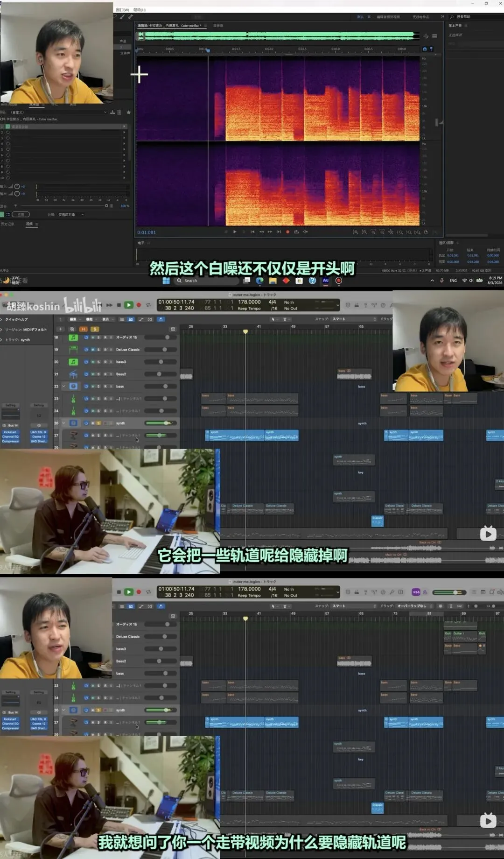Expand the workspace overflow chevron in Audition
This screenshot has height=859, width=504.
click(x=442, y=16)
